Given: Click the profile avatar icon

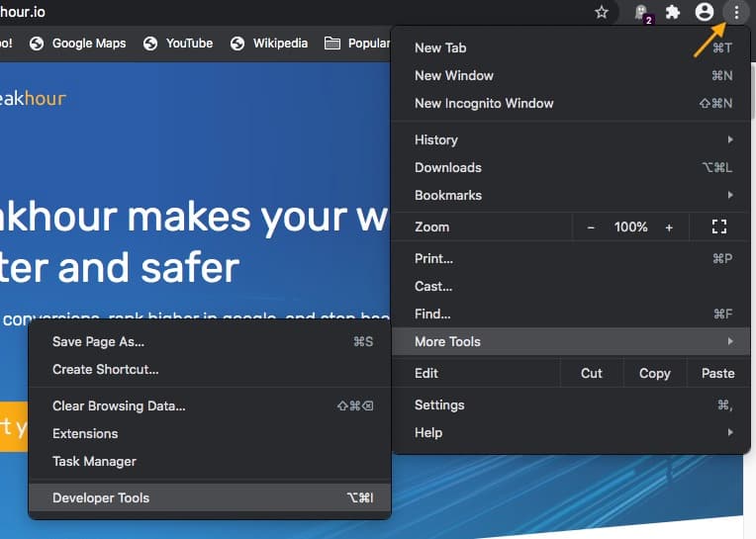Looking at the screenshot, I should (704, 12).
